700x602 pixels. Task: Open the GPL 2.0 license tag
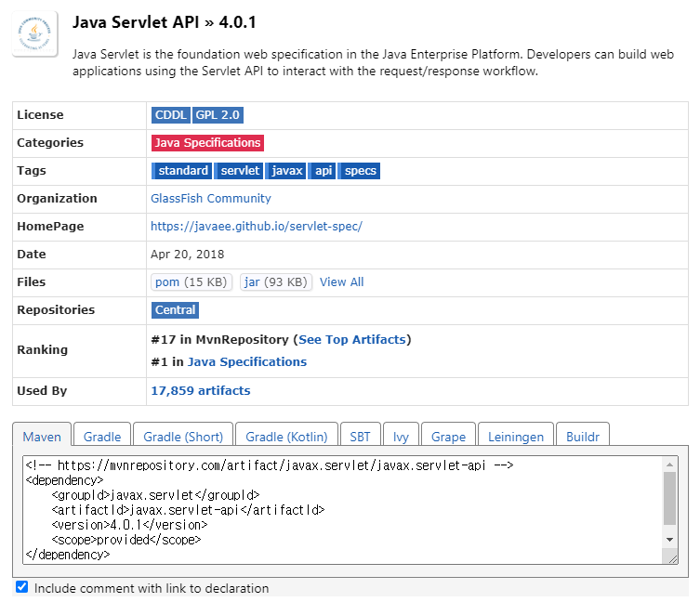(218, 115)
